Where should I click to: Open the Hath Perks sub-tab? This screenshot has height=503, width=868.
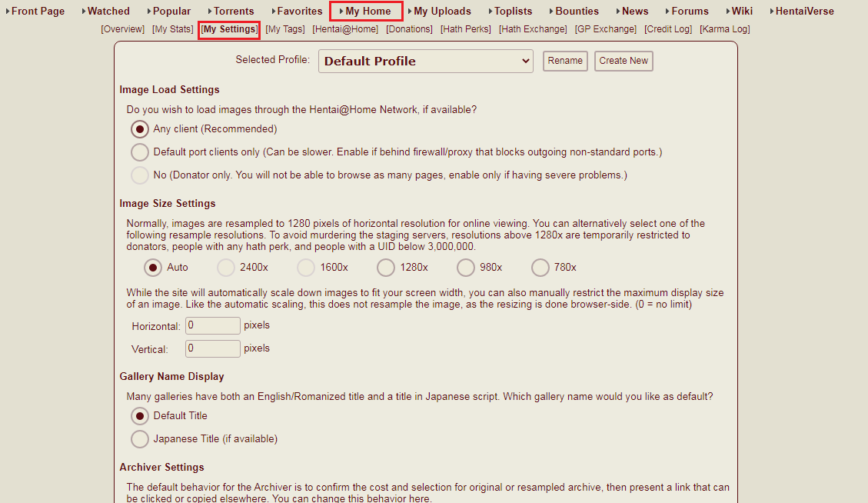pos(466,28)
